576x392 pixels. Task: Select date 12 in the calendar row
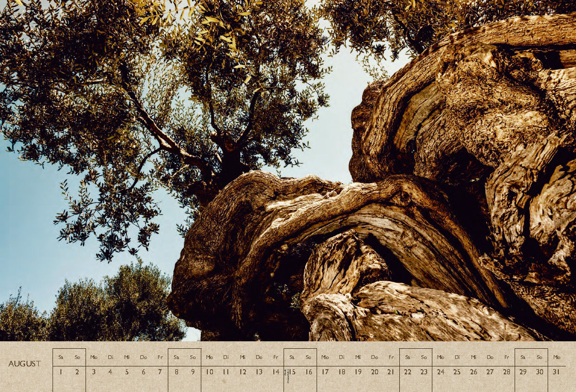pos(242,372)
